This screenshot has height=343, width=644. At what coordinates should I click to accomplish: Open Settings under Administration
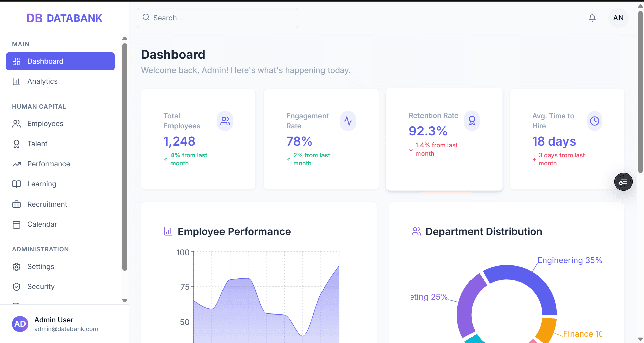point(60,267)
